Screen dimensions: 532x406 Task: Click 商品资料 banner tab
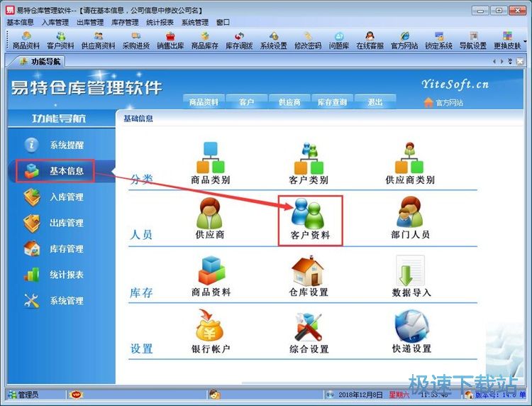pos(204,101)
